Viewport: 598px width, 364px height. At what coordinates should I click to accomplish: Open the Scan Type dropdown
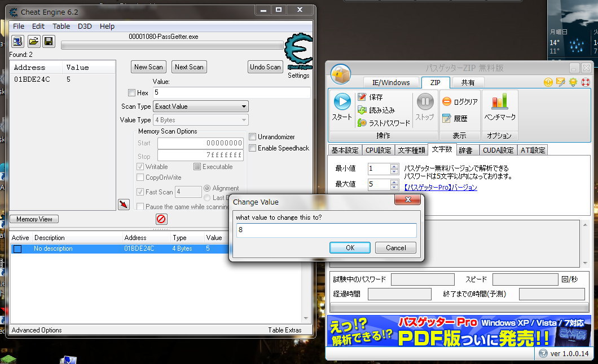201,106
